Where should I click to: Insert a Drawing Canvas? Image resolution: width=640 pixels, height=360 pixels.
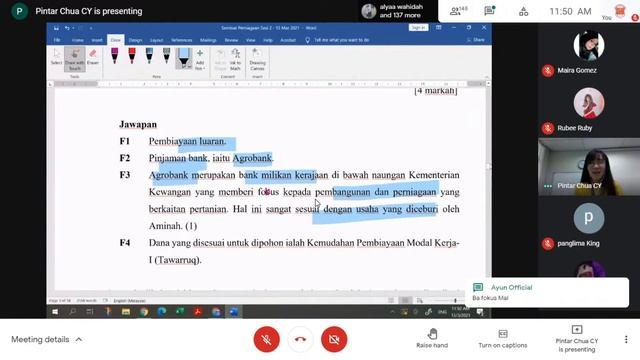(257, 60)
